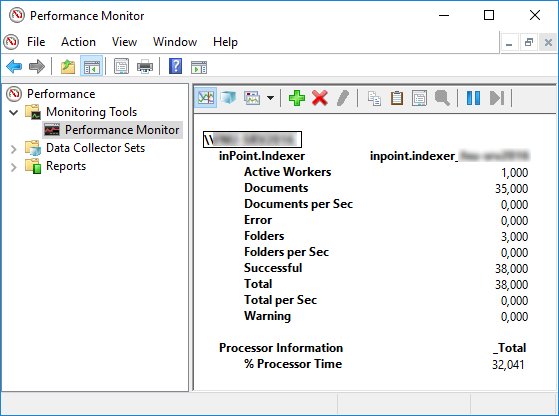
Task: Delete selected counter with red X
Action: tap(319, 98)
